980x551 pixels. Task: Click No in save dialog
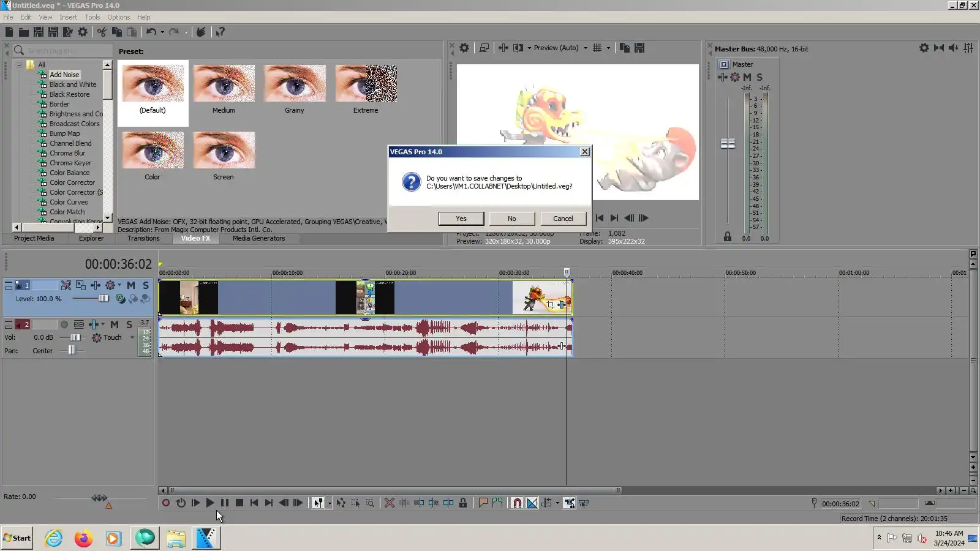tap(511, 219)
